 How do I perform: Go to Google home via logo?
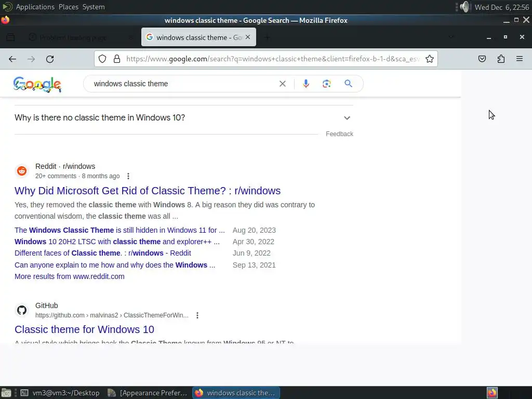[37, 84]
